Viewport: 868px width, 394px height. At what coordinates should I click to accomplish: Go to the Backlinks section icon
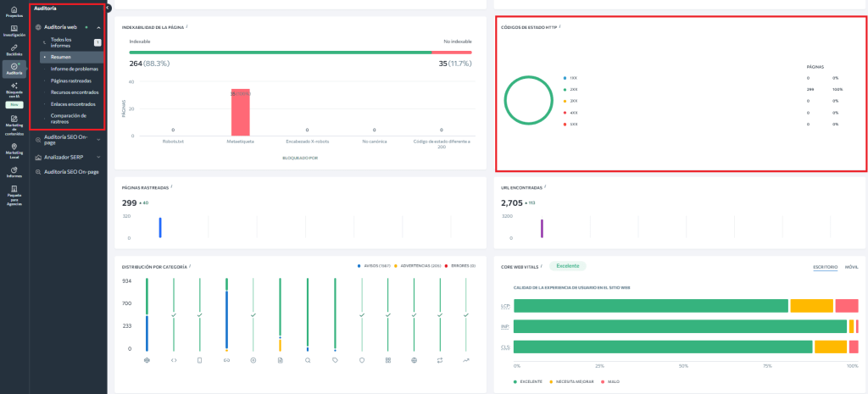(14, 49)
